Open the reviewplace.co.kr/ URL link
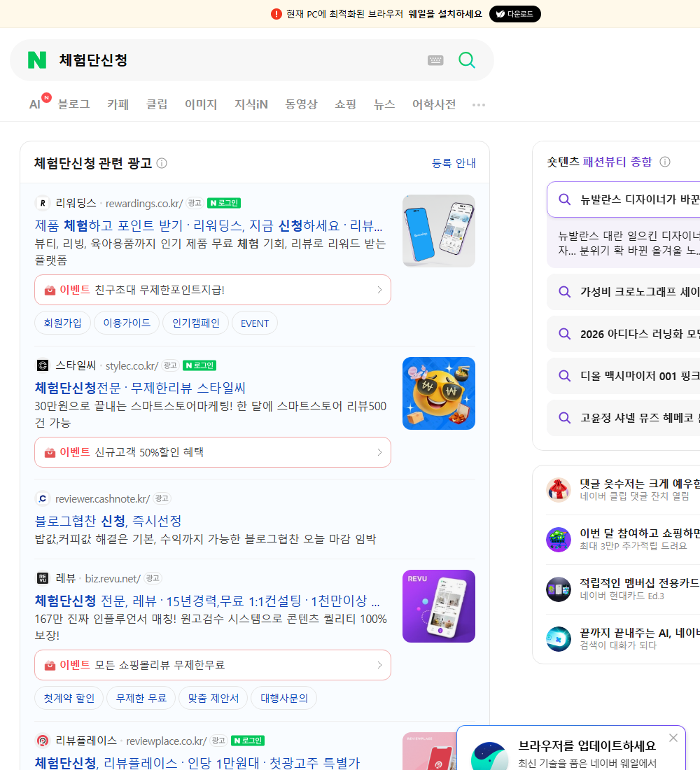Screen dimensions: 700x770 (x=167, y=741)
